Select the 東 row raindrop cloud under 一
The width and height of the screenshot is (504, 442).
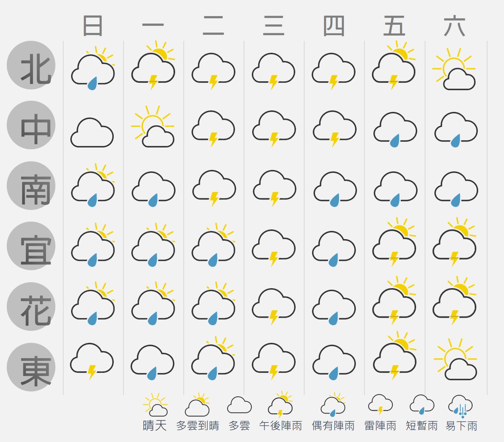[153, 363]
